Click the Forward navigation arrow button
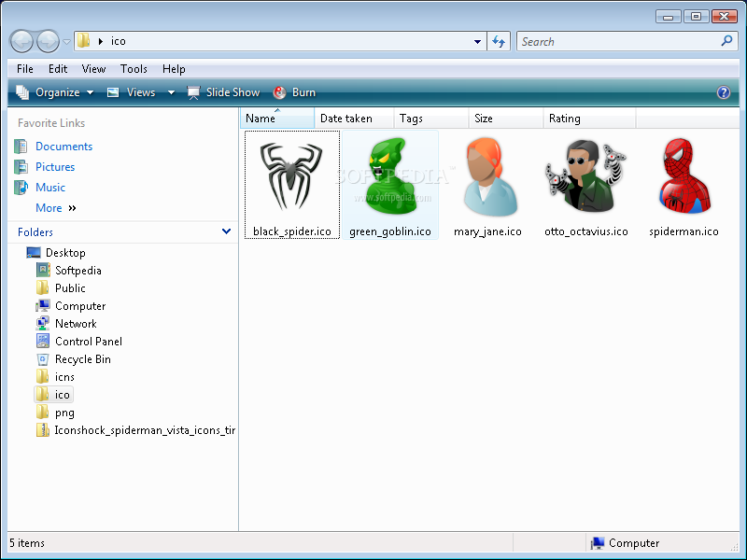This screenshot has width=747, height=560. click(49, 41)
